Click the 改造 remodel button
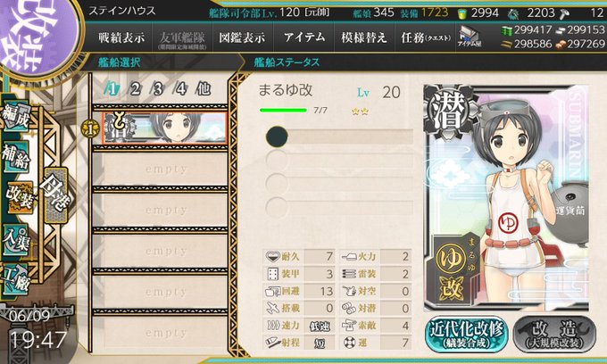The width and height of the screenshot is (607, 364). 554,335
